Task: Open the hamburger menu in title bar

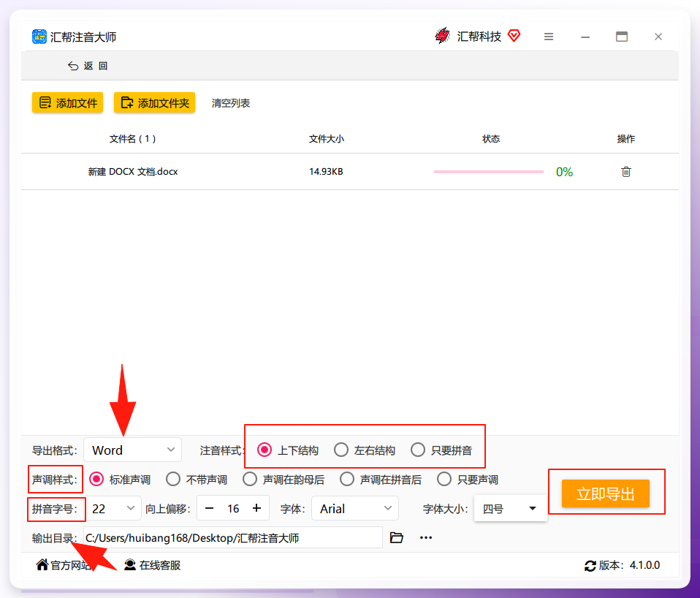Action: click(x=549, y=37)
